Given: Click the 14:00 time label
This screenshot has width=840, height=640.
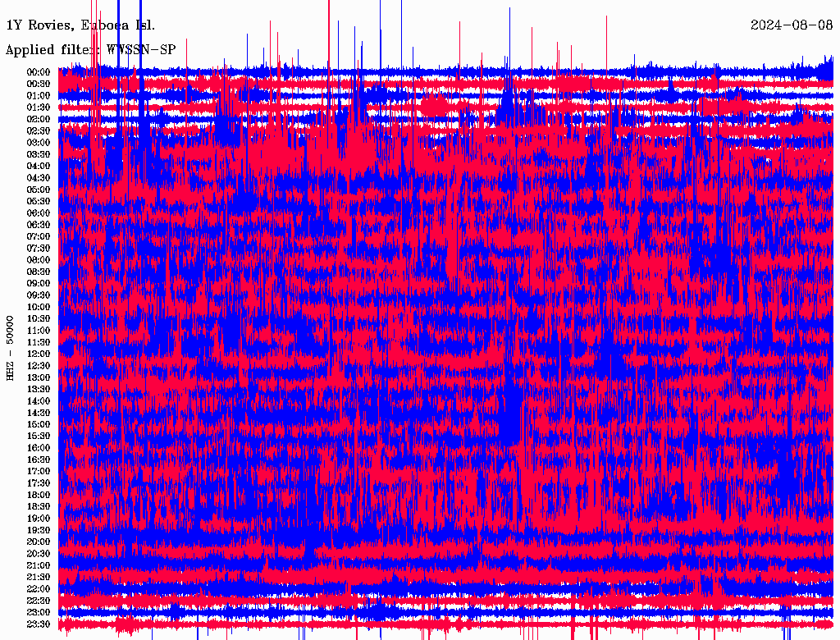Looking at the screenshot, I should click(39, 401).
